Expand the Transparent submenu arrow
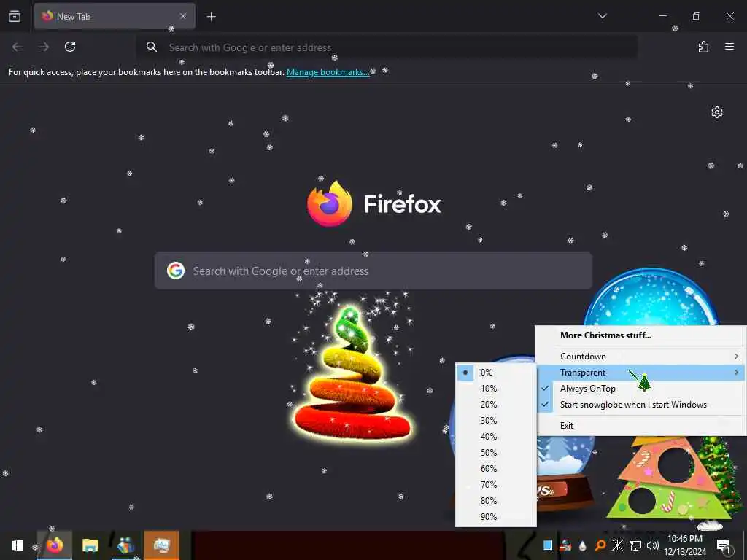This screenshot has width=747, height=560. click(736, 373)
